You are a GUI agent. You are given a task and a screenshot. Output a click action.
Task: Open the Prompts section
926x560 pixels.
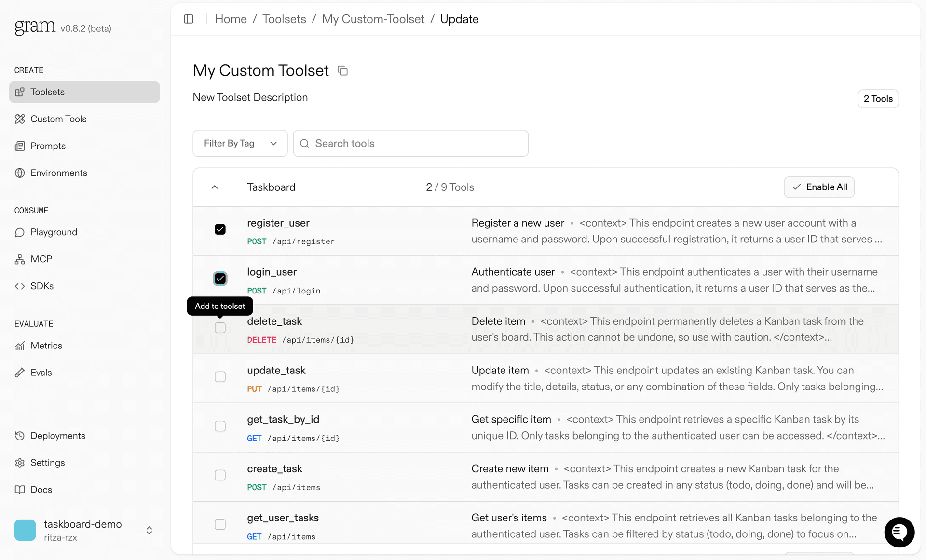coord(47,146)
